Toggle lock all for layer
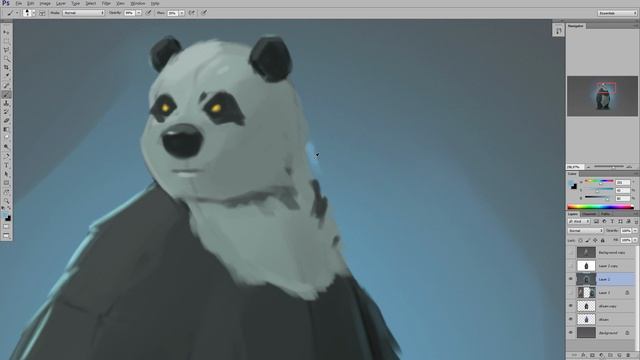This screenshot has width=640, height=360. coord(603,240)
